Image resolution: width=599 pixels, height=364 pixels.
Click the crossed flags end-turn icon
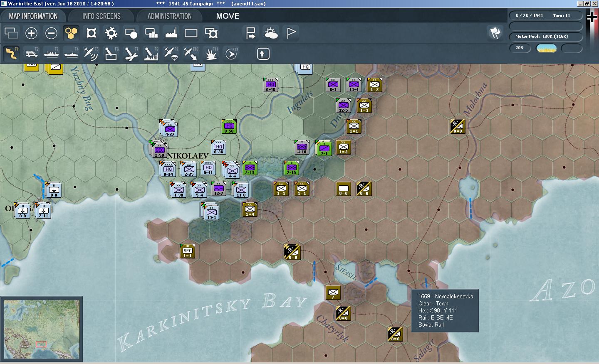pos(495,33)
